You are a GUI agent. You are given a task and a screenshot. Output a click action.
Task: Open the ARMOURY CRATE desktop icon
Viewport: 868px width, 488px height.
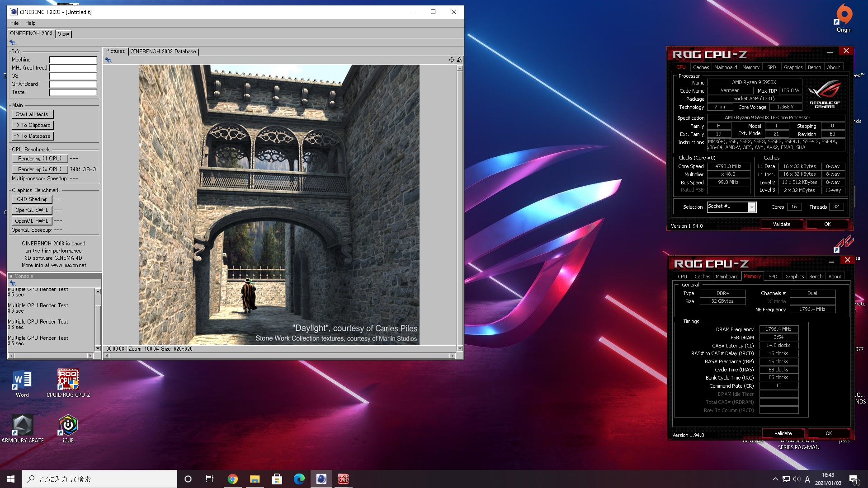tap(23, 429)
